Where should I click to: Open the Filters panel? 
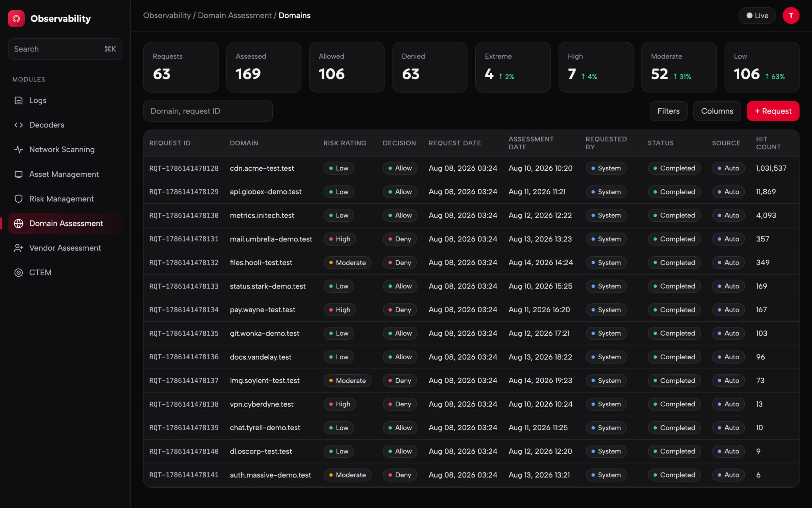[668, 111]
